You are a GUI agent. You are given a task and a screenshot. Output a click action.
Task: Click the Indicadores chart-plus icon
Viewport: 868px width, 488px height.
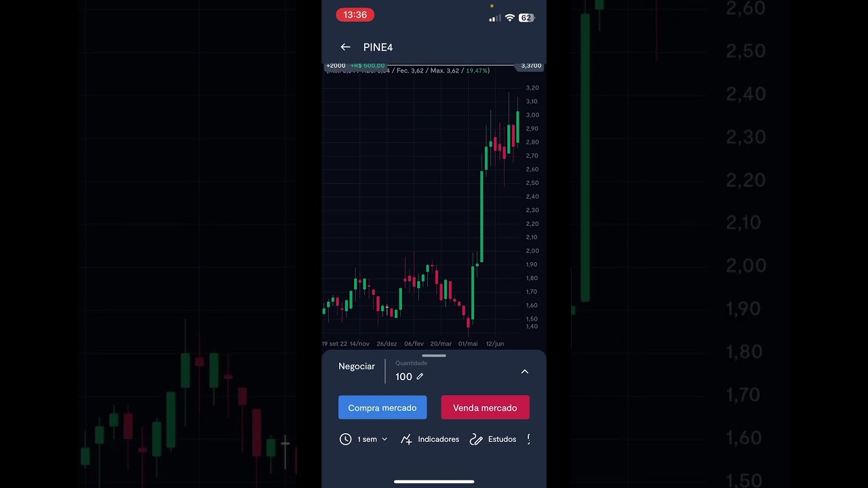pos(406,439)
